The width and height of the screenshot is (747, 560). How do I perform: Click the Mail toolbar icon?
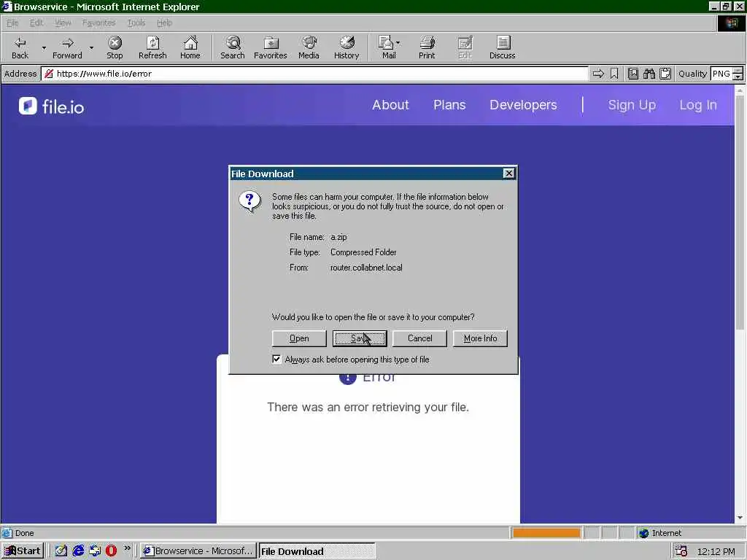[386, 47]
